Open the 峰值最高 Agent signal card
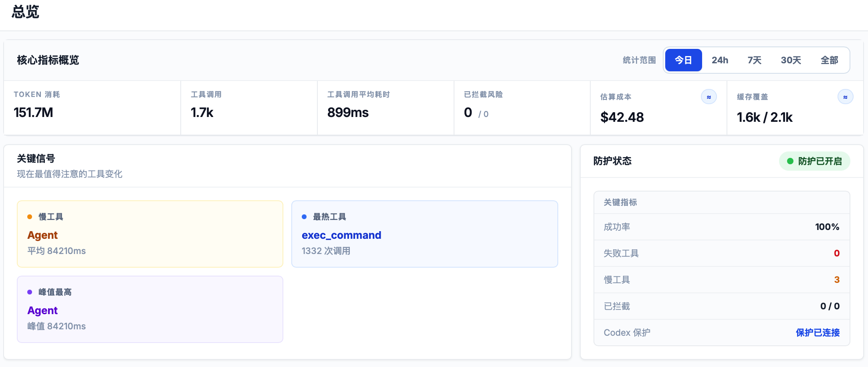868x367 pixels. [x=150, y=309]
